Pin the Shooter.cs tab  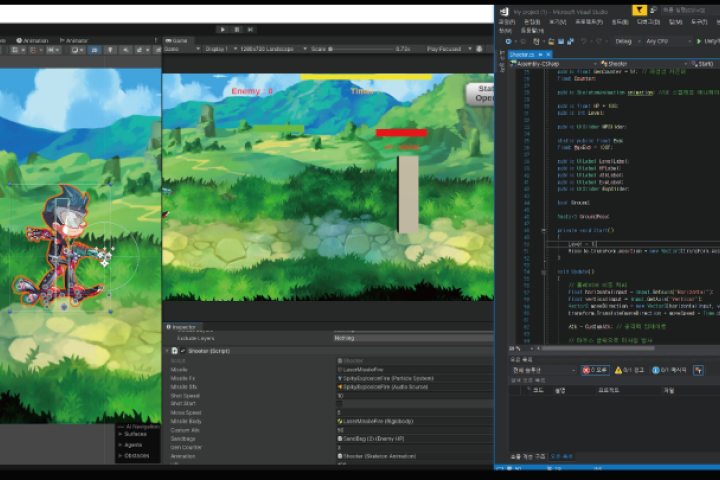pyautogui.click(x=541, y=55)
